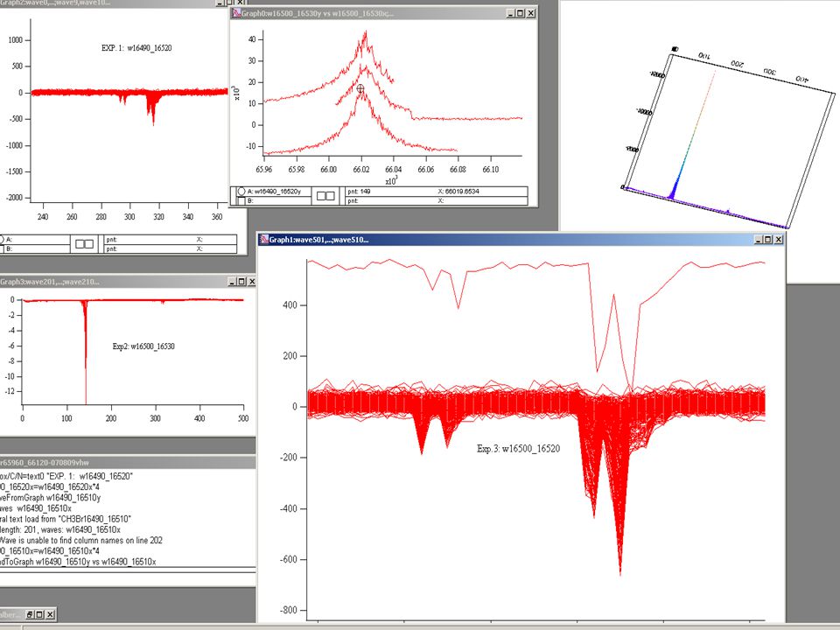This screenshot has height=630, width=840.
Task: Click history line containing 'EXP. 1: w16490_16520' in quotes
Action: point(66,476)
